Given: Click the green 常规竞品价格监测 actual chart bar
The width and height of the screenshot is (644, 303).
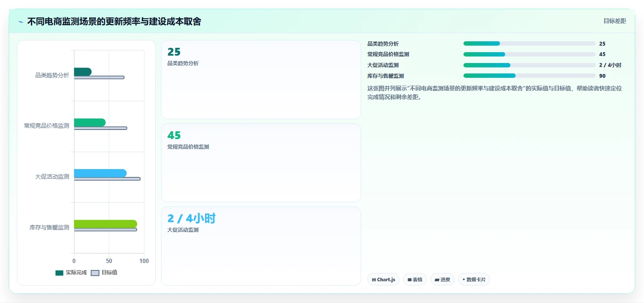Looking at the screenshot, I should [90, 123].
